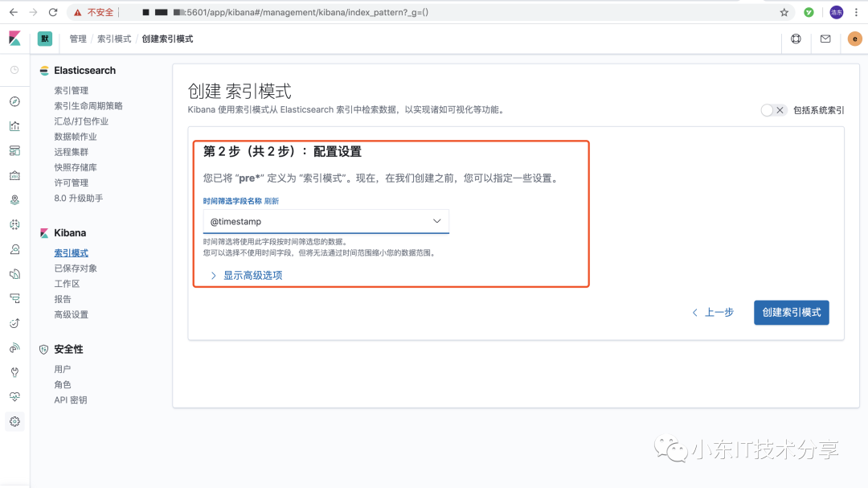Open Machine Learning icon in sidebar
Viewport: 868px width, 488px height.
click(15, 224)
